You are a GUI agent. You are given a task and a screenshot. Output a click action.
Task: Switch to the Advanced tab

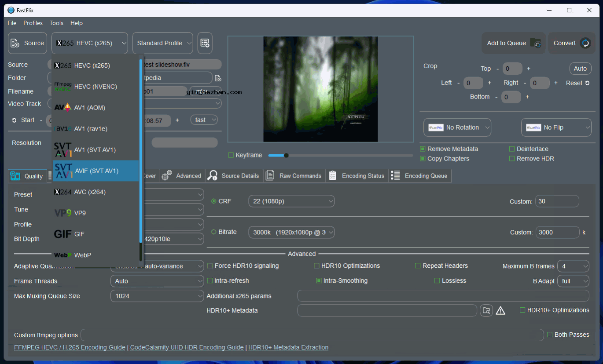click(181, 176)
